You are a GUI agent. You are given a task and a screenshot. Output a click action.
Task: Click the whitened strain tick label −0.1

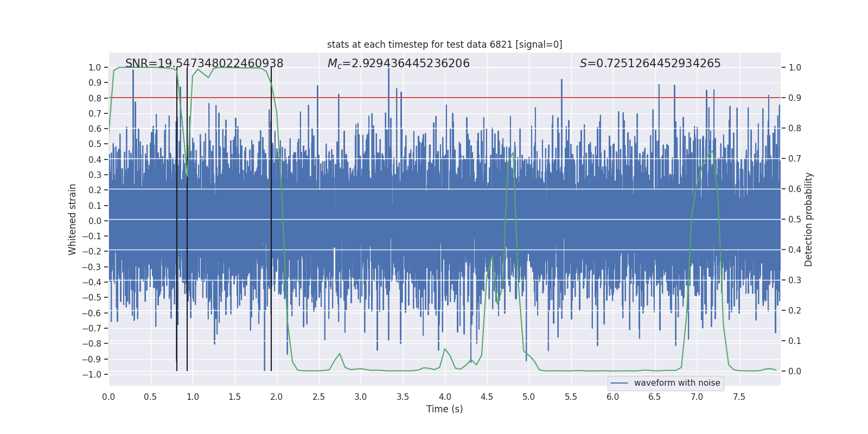pos(92,236)
